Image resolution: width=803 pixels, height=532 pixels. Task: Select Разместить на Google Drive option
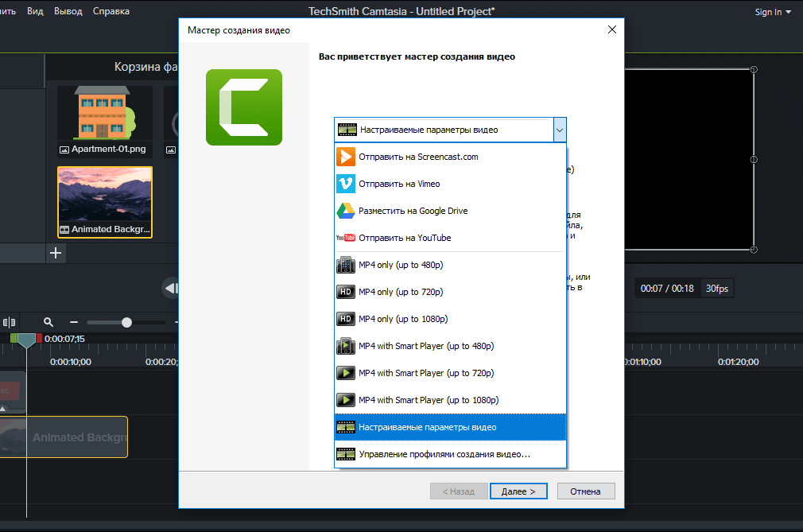click(450, 211)
